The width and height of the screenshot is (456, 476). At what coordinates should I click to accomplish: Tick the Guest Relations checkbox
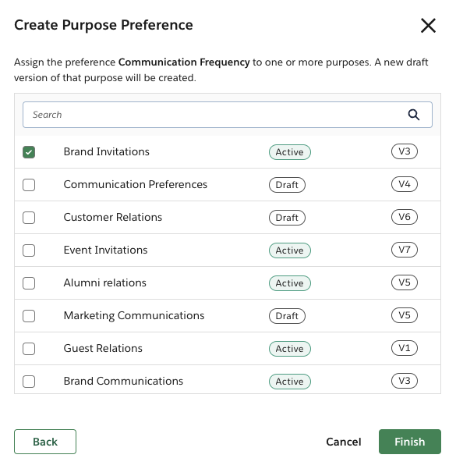click(x=29, y=349)
